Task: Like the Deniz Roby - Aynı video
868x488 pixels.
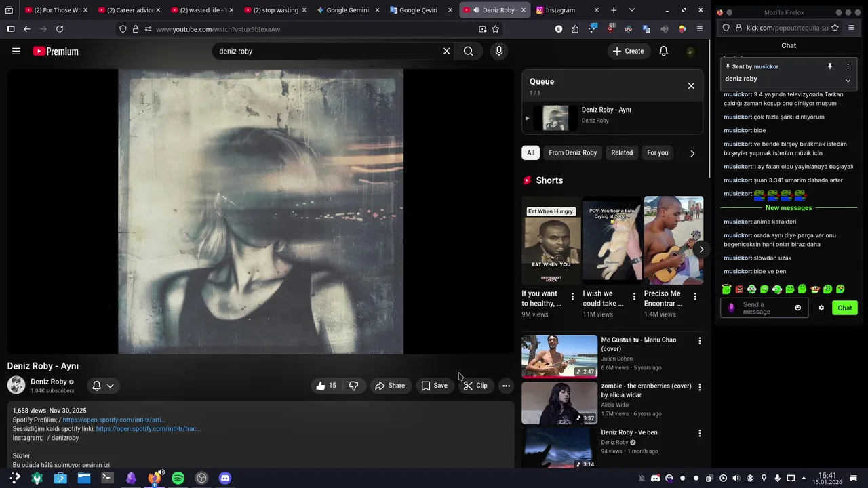Action: pos(327,386)
